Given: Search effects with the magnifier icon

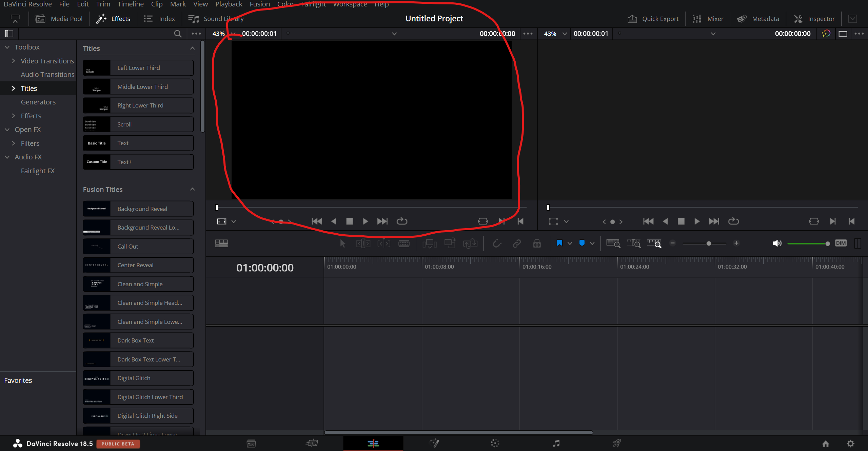Looking at the screenshot, I should point(178,34).
